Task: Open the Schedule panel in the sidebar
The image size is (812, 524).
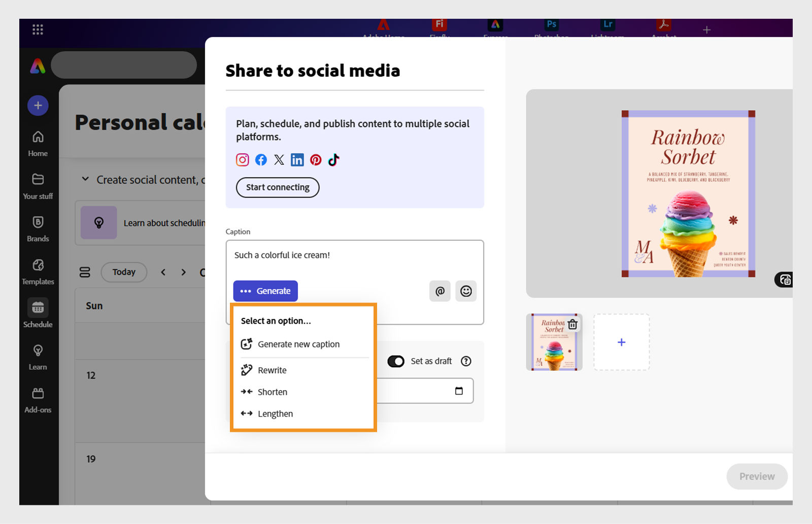Action: click(38, 312)
